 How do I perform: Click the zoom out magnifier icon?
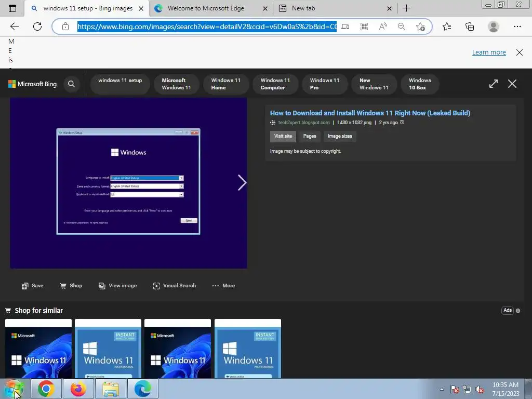(x=402, y=26)
